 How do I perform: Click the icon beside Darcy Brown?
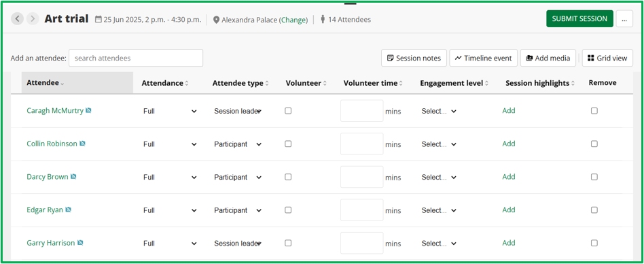click(73, 177)
